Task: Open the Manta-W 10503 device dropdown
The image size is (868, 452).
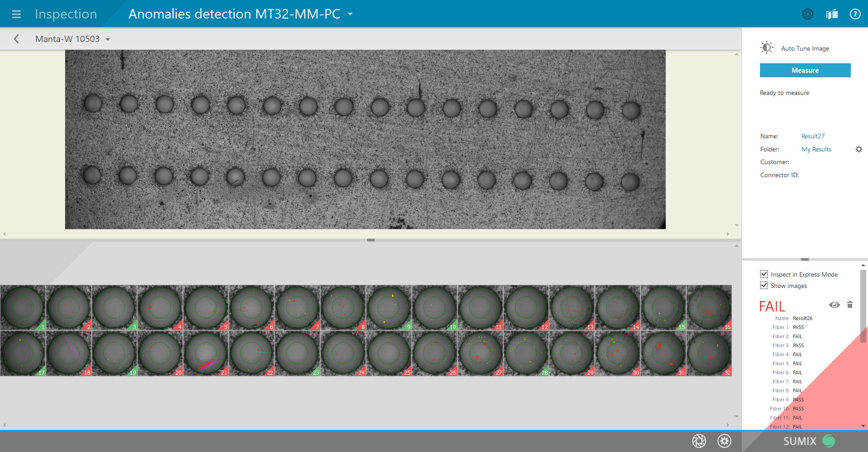Action: (108, 39)
